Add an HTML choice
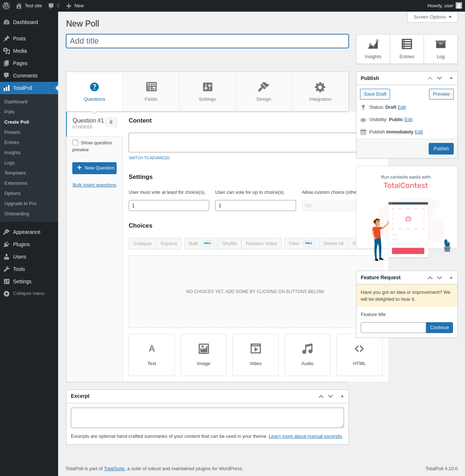 click(x=359, y=355)
